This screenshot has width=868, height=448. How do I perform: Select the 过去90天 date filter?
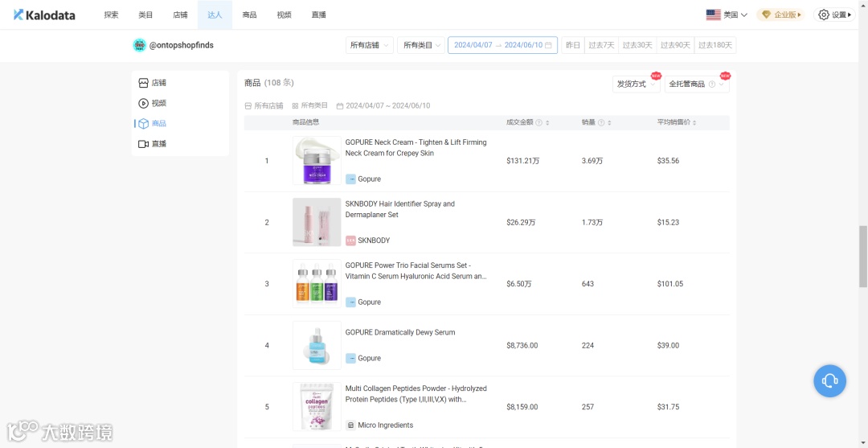[x=675, y=45]
